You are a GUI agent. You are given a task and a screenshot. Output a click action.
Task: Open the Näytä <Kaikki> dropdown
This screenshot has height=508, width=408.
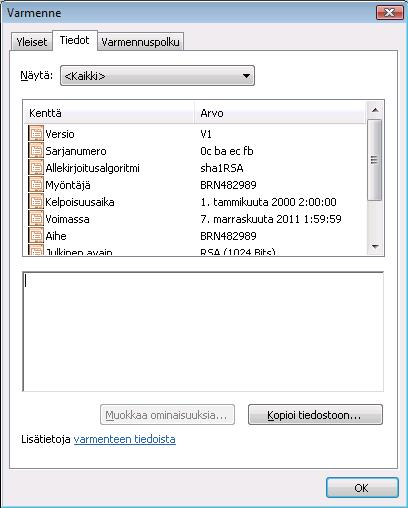[x=157, y=76]
